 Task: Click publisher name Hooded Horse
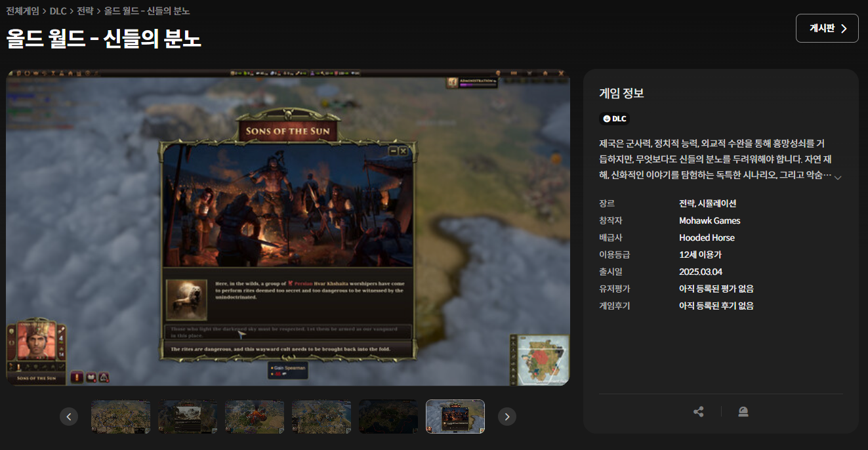(707, 237)
